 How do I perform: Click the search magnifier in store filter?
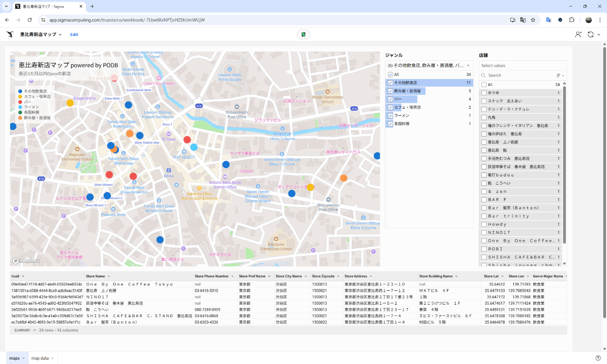pyautogui.click(x=483, y=75)
